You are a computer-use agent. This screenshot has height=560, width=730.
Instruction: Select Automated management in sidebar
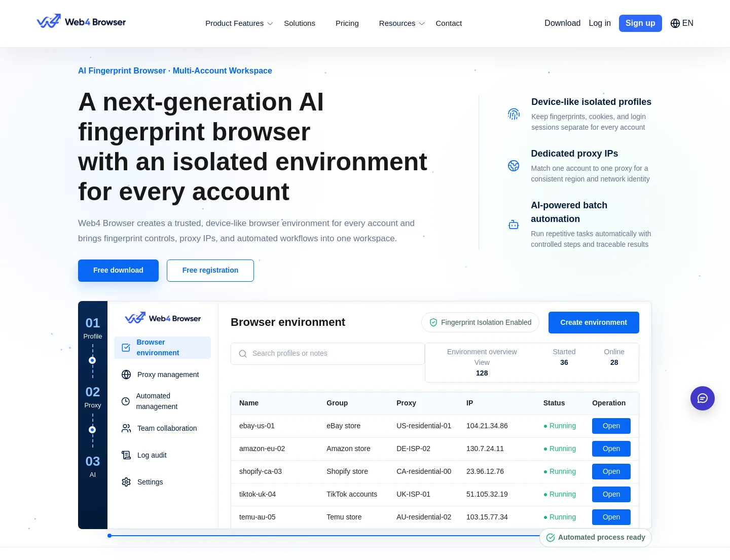[x=162, y=401]
